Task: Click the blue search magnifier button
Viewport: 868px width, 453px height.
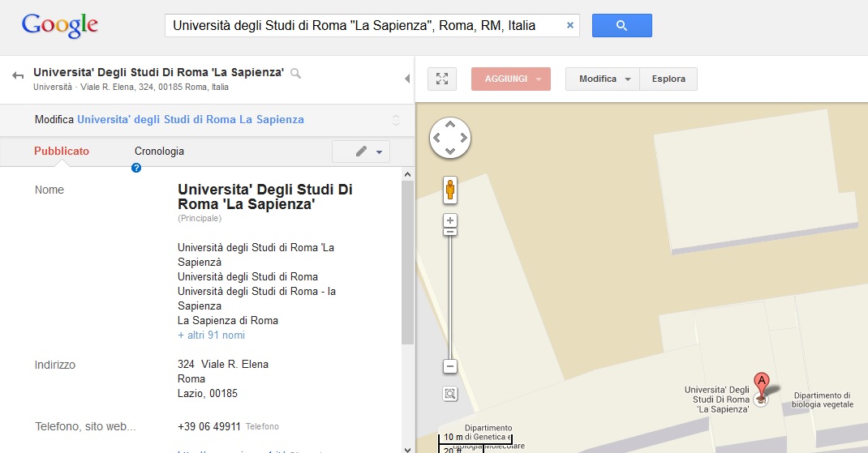Action: pos(621,25)
